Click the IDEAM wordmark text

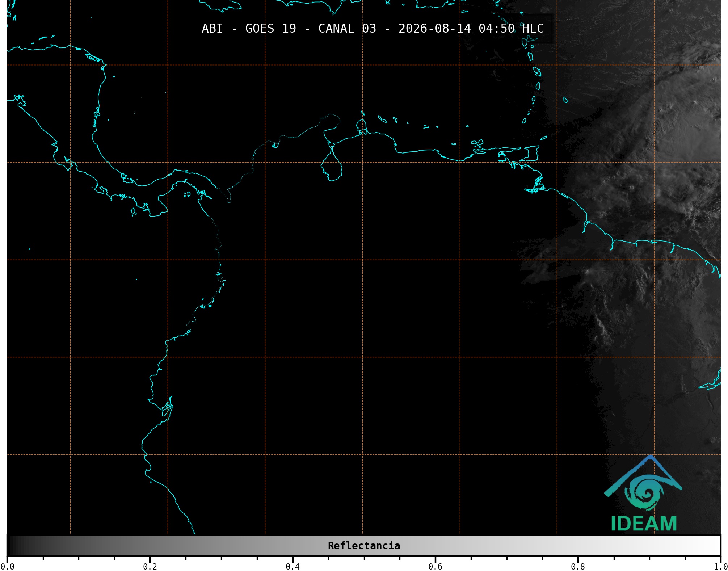click(644, 524)
